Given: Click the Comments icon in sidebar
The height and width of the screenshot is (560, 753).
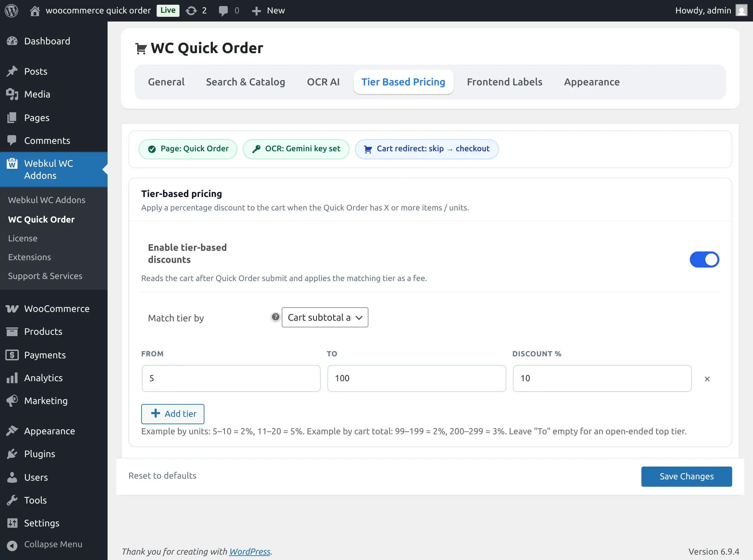Looking at the screenshot, I should pos(12,141).
